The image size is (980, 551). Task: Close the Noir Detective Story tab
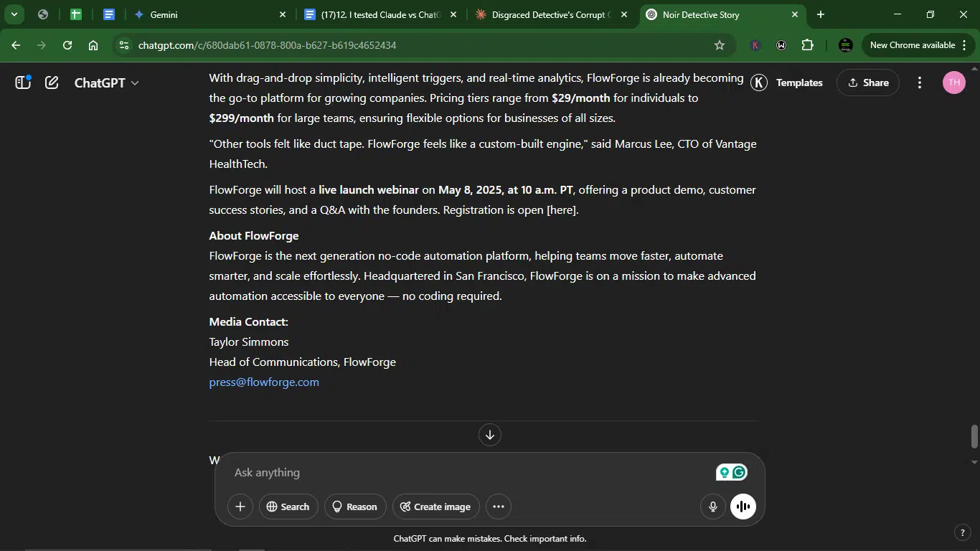click(x=795, y=14)
